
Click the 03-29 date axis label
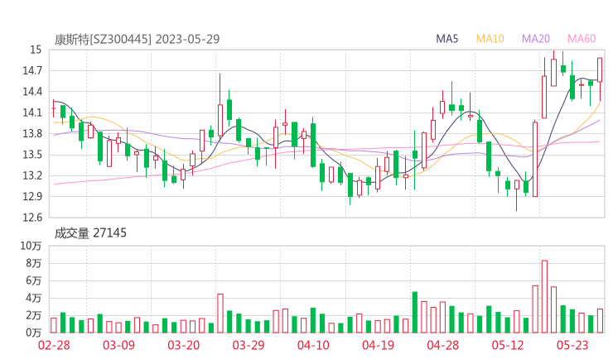point(249,345)
